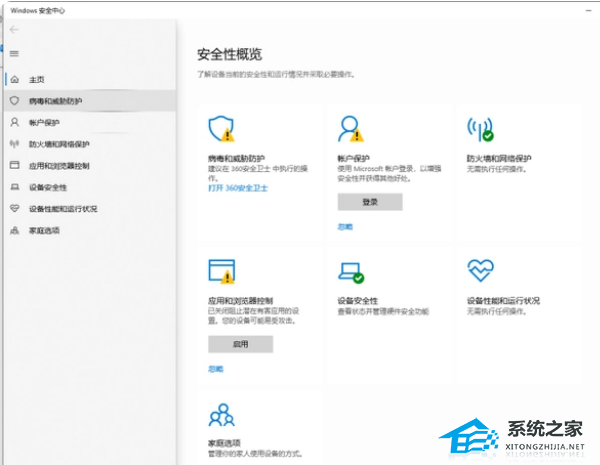Click the shield warning icon on the virus protection tile
This screenshot has width=600, height=465.
click(x=222, y=129)
